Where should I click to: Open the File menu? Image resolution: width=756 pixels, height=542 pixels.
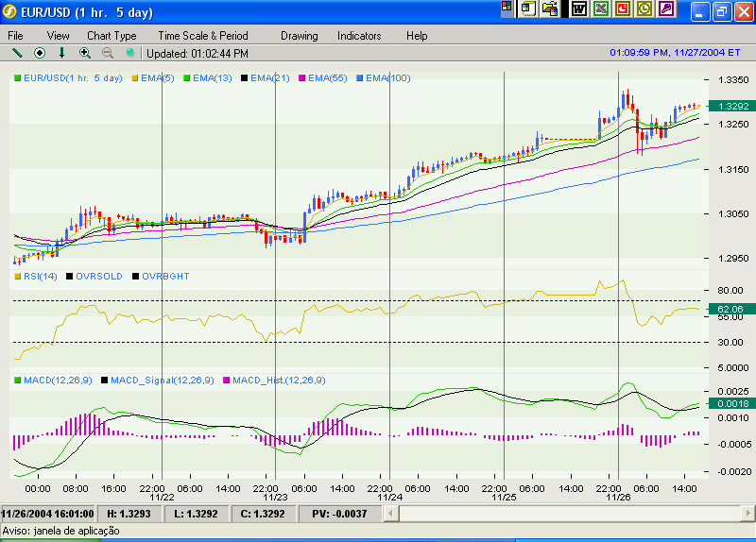pos(16,36)
